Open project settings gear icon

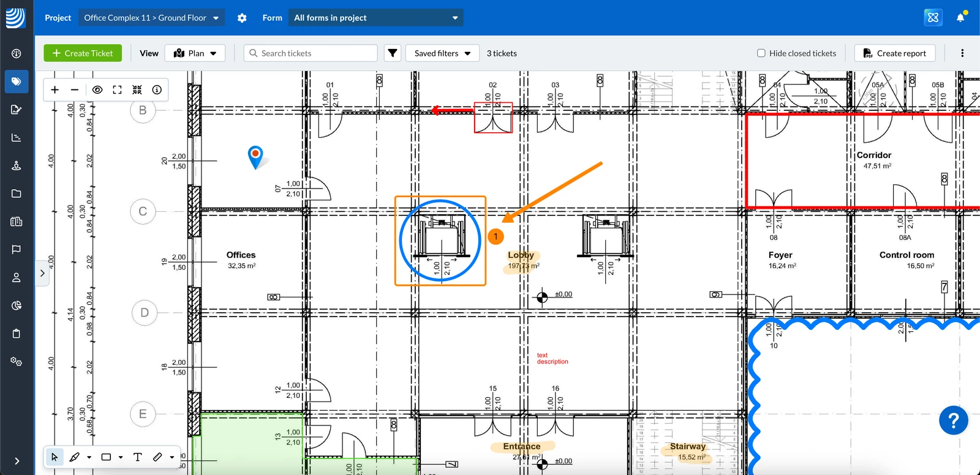(242, 18)
